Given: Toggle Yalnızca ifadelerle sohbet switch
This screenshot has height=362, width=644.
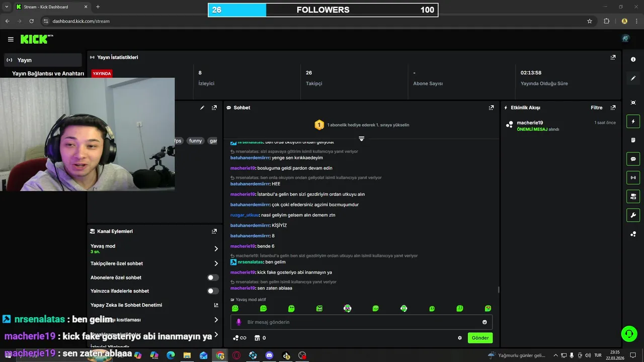Looking at the screenshot, I should [x=213, y=291].
